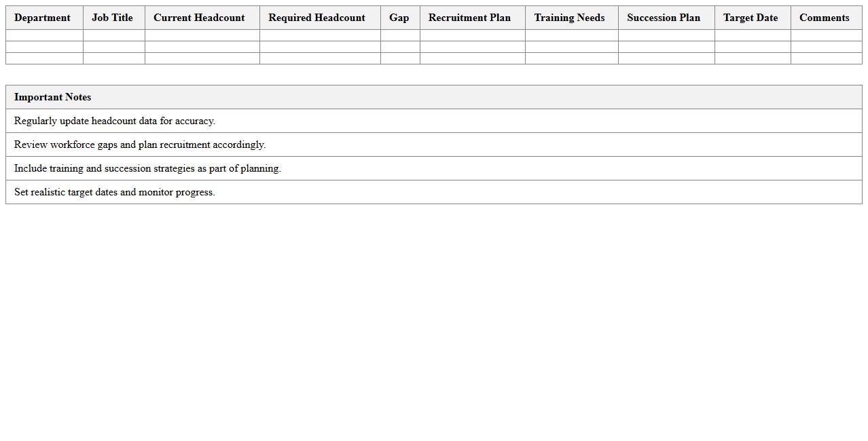Screen dimensions: 868x441
Task: Select the Required Headcount column header
Action: 317,18
